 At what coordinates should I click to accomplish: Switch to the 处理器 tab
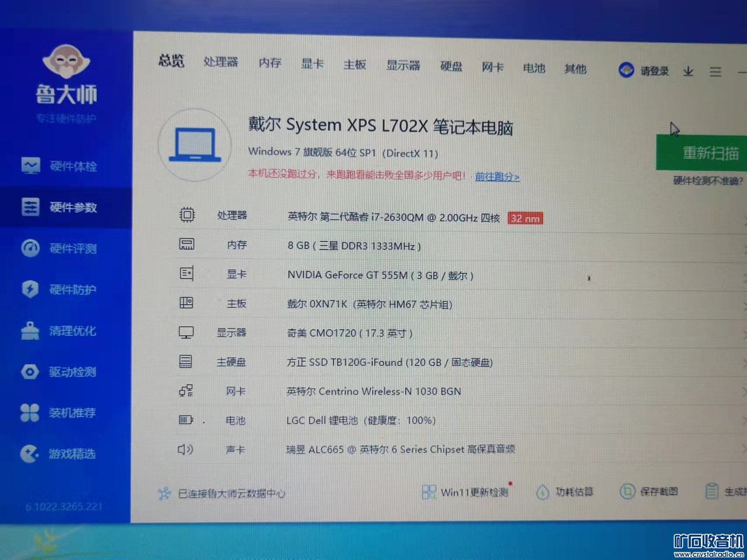tap(221, 62)
